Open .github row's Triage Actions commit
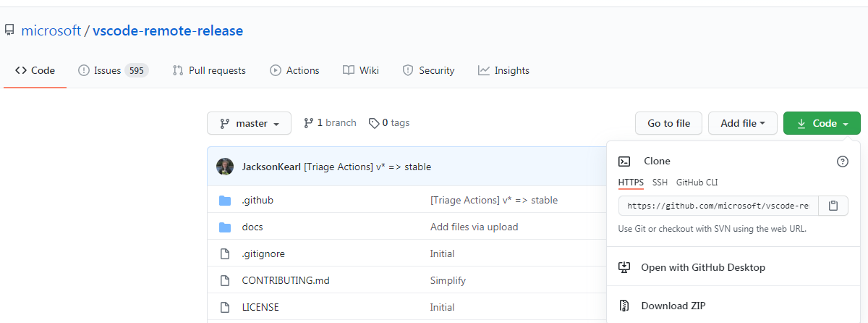 pos(494,200)
